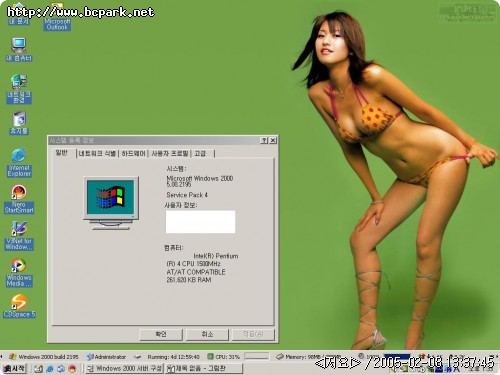
Task: Switch to the Hardware (하드웨어) tab
Action: tap(133, 154)
